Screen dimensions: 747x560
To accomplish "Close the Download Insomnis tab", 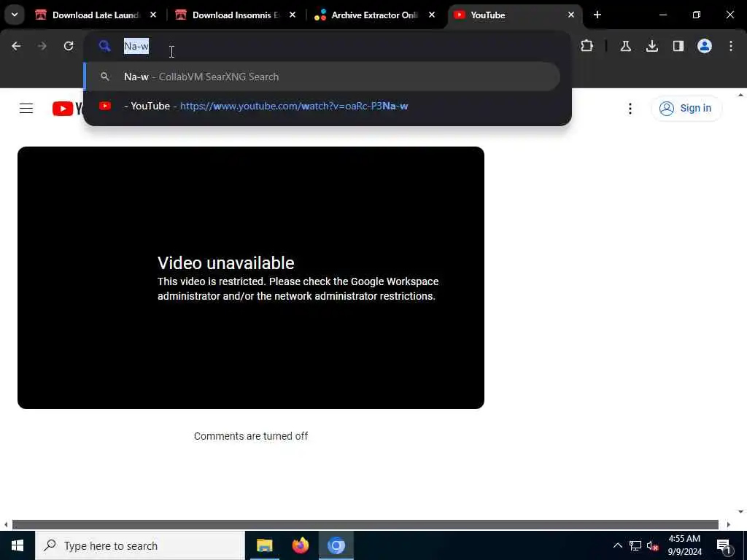I will [x=293, y=15].
